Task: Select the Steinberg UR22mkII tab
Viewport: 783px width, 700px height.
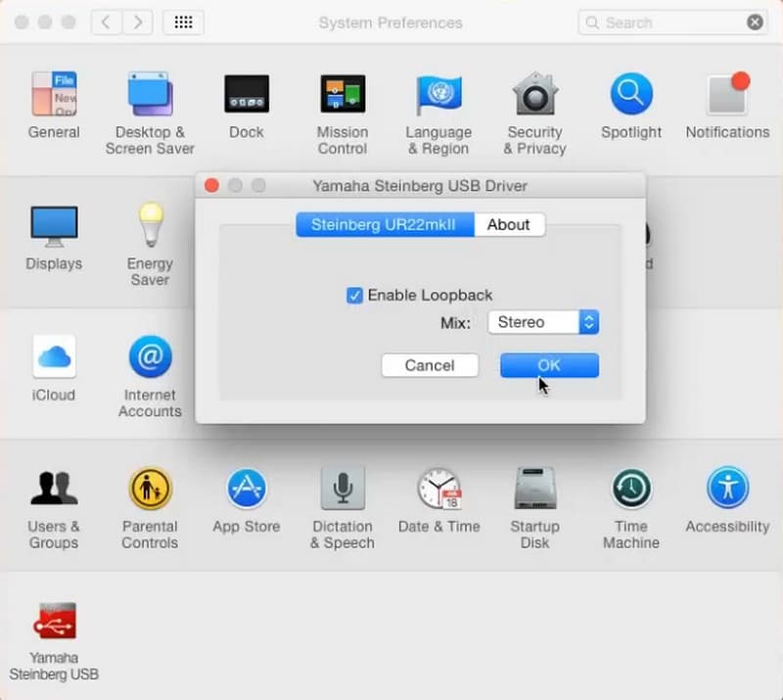Action: (x=385, y=225)
